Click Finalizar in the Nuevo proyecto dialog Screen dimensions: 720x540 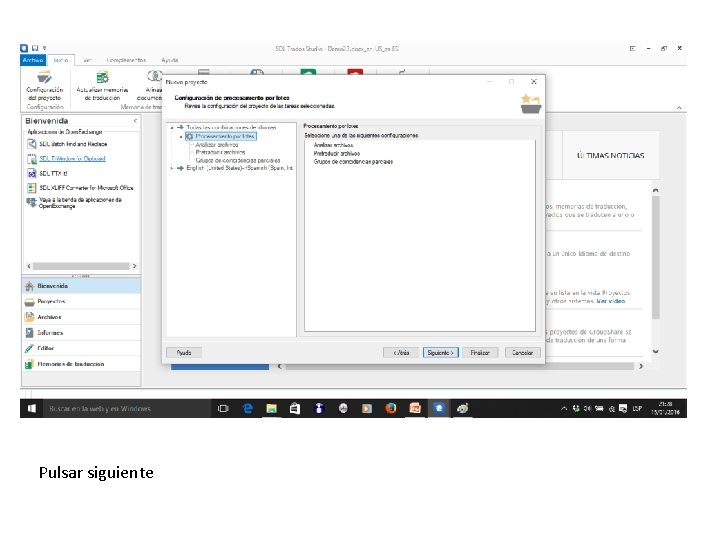coord(480,353)
